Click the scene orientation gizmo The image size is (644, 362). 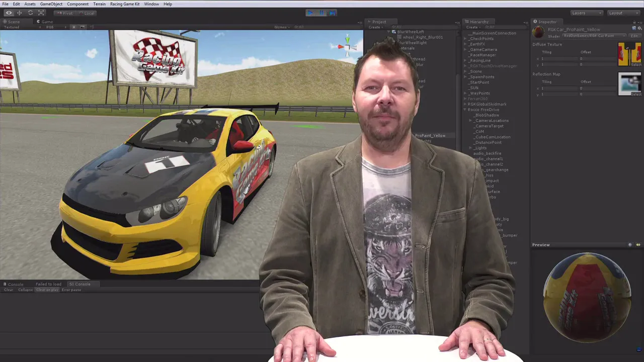tap(347, 47)
